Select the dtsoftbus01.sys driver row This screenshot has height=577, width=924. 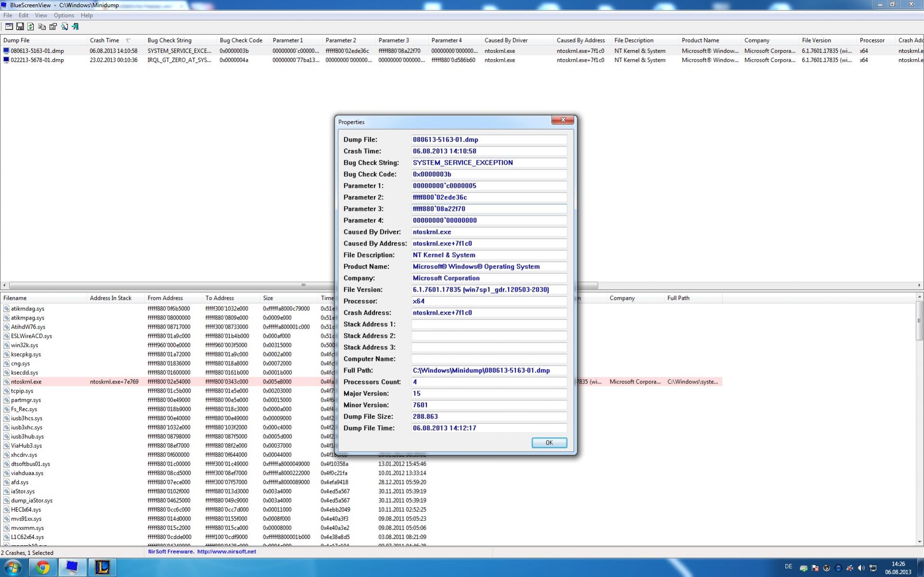pyautogui.click(x=361, y=464)
